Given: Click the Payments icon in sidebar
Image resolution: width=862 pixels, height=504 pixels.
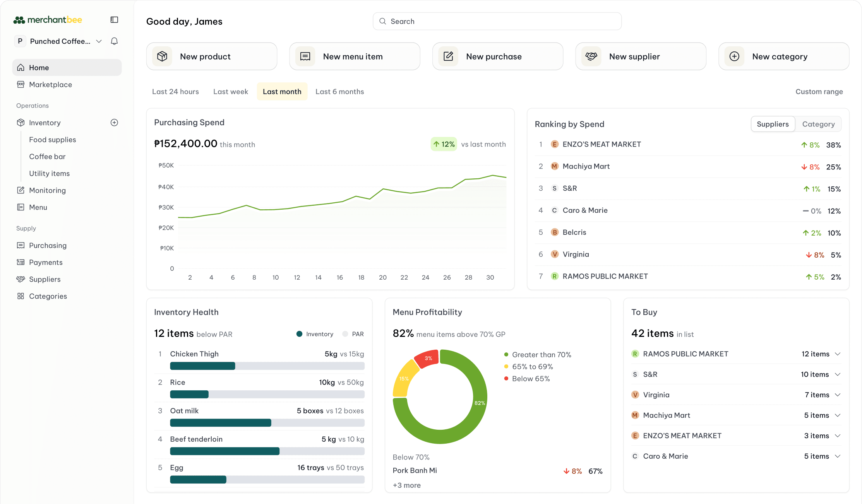Looking at the screenshot, I should pyautogui.click(x=21, y=262).
